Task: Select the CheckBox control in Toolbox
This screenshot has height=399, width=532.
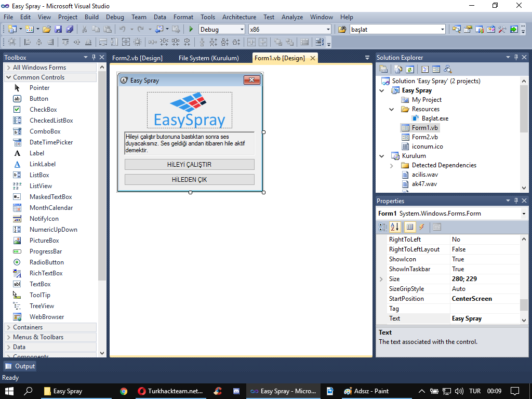Action: (43, 110)
